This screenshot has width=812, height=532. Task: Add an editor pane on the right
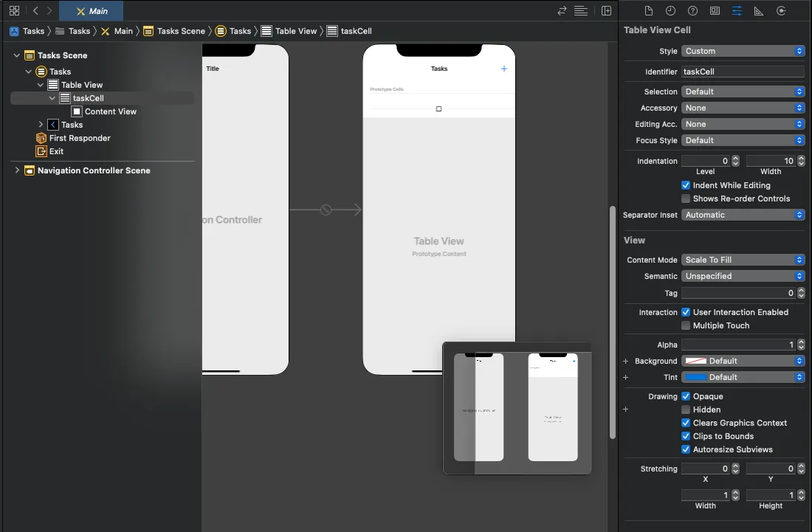[x=606, y=11]
